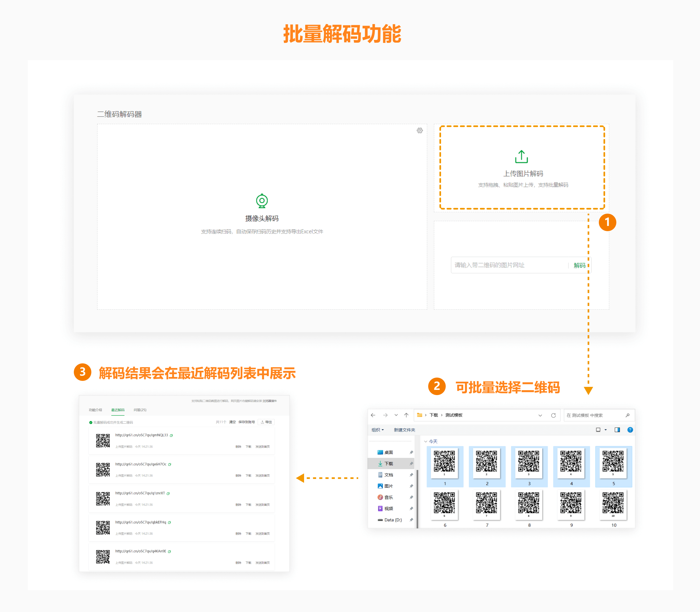Screen dimensions: 700x612
Task: Select 桌面 in the sidebar
Action: [389, 452]
